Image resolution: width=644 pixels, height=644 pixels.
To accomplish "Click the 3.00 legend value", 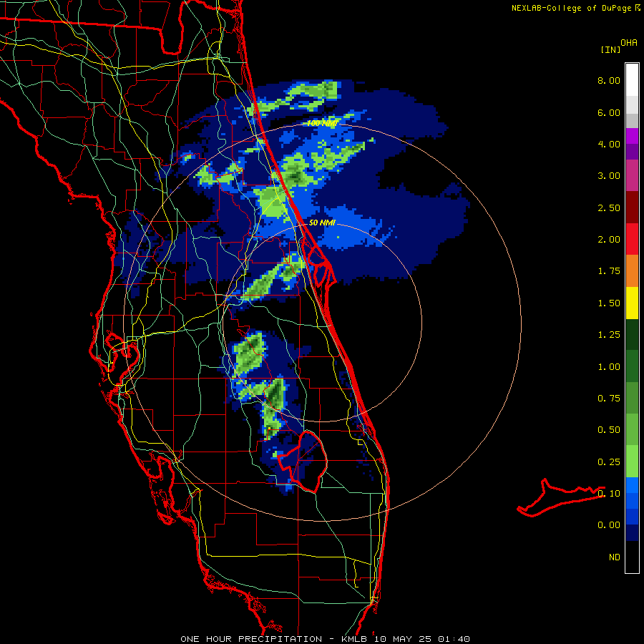I will point(609,176).
